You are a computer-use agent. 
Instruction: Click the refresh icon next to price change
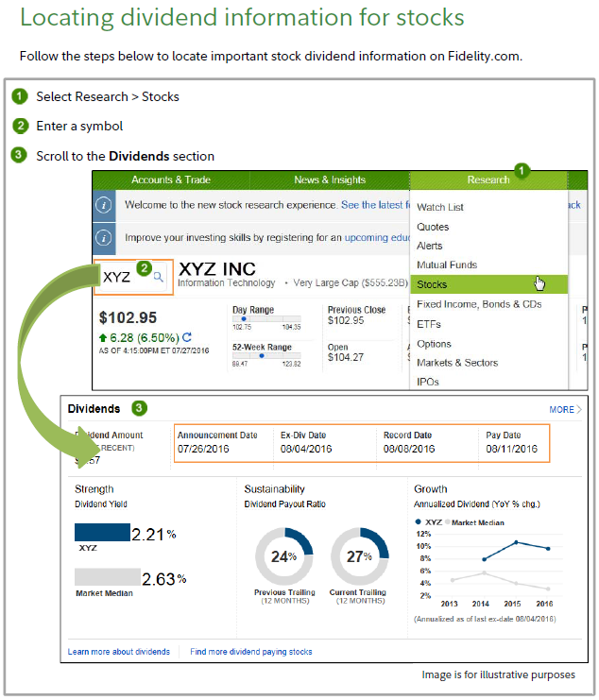(186, 337)
